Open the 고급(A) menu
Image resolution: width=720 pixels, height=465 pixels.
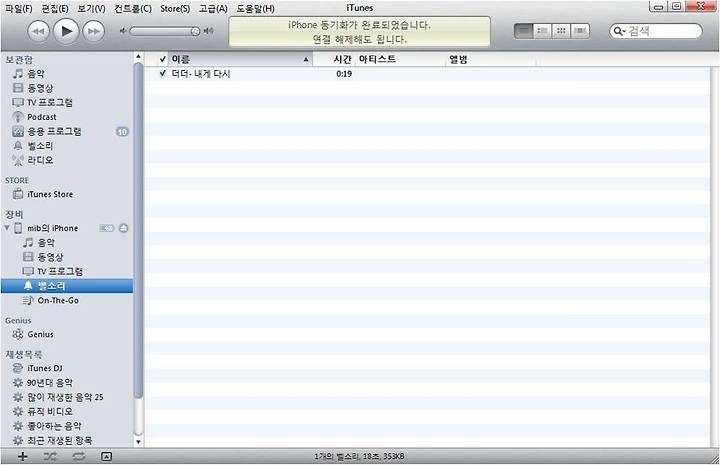pyautogui.click(x=213, y=8)
